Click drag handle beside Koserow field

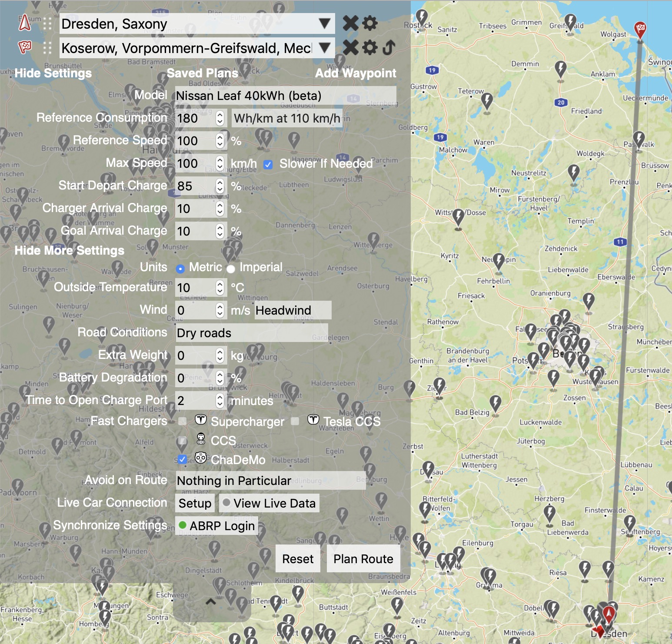pos(47,48)
